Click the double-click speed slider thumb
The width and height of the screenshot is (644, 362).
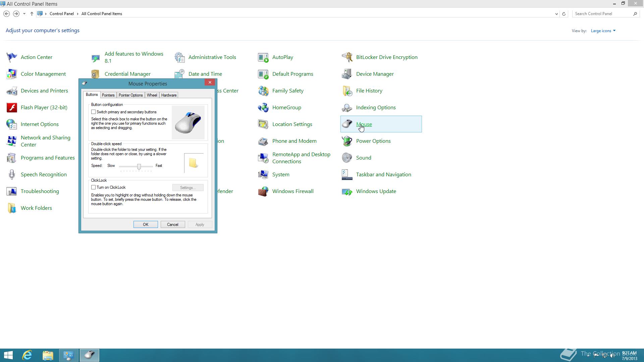click(x=139, y=167)
